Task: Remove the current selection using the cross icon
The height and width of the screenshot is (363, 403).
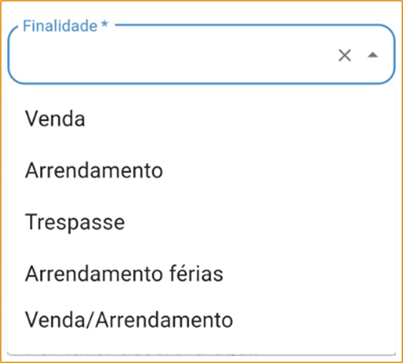Action: 345,55
